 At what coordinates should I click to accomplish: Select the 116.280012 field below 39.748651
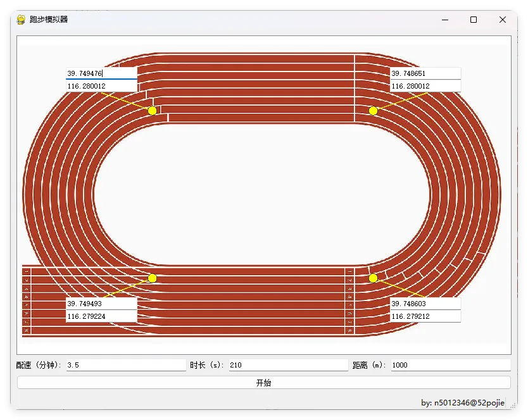[425, 86]
